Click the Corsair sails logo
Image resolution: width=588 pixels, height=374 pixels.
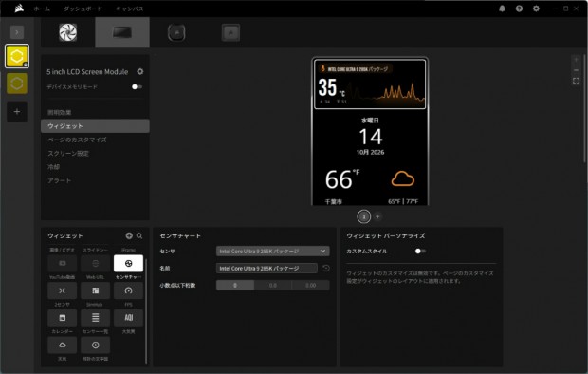[x=19, y=9]
